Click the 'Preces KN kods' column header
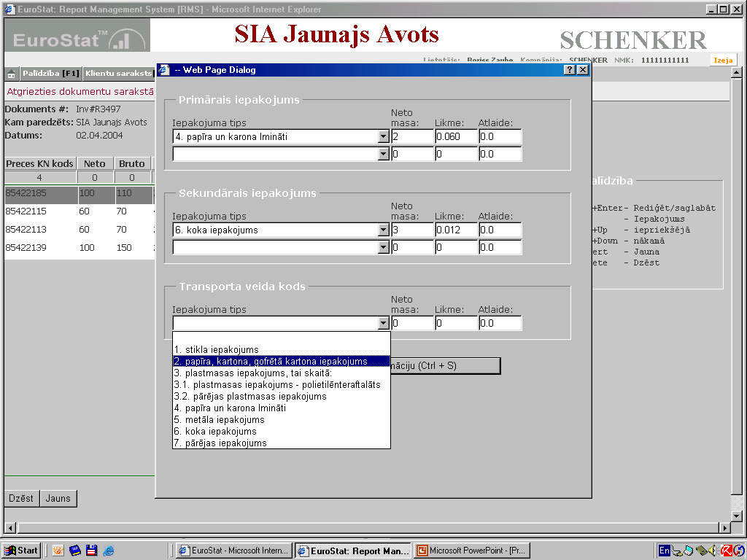 point(40,164)
